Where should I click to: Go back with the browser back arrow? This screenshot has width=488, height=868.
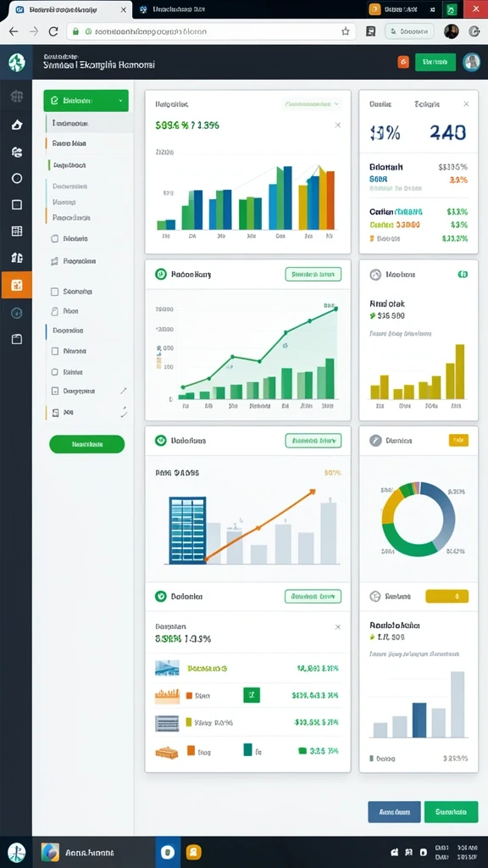(14, 31)
